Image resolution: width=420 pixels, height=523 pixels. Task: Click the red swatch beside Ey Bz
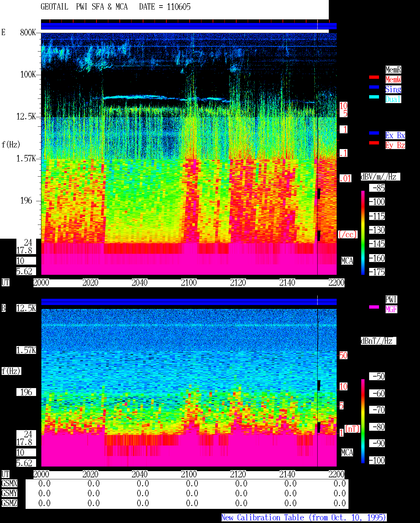374,143
